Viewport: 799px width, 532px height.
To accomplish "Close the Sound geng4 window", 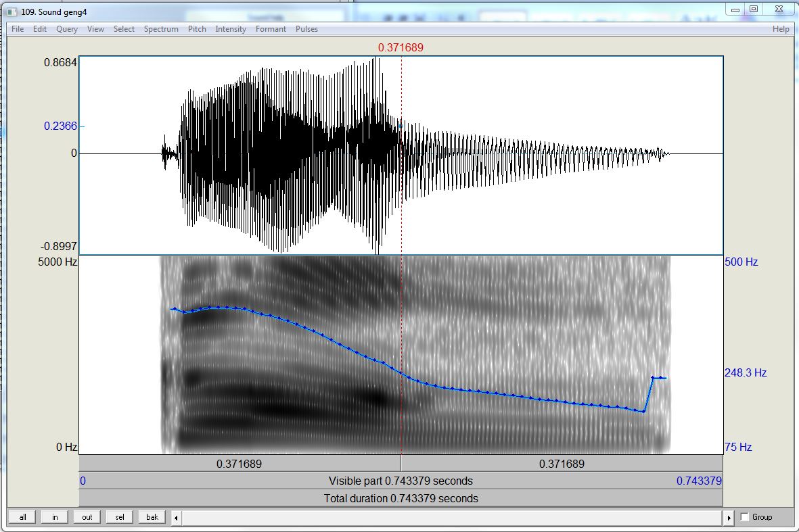I will click(779, 9).
